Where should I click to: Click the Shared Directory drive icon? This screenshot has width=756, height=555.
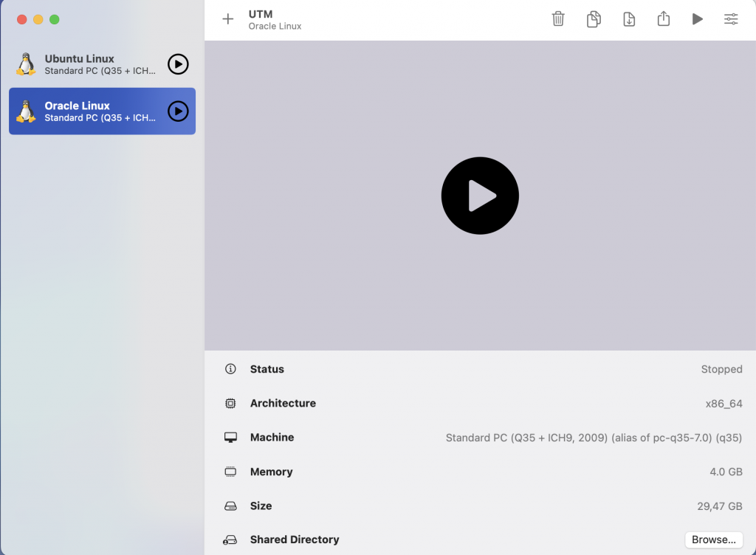click(x=230, y=540)
